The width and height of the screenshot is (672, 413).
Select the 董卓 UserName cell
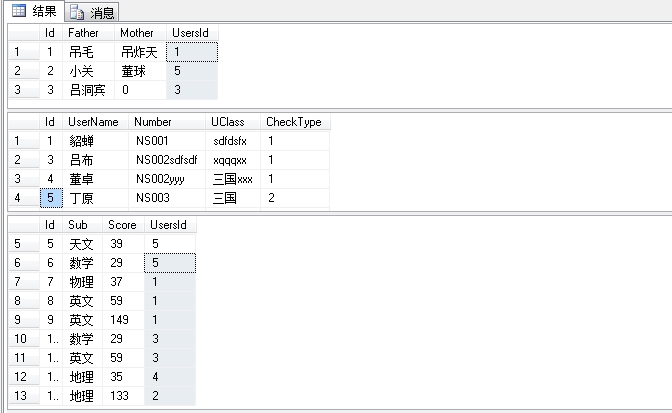(x=95, y=179)
